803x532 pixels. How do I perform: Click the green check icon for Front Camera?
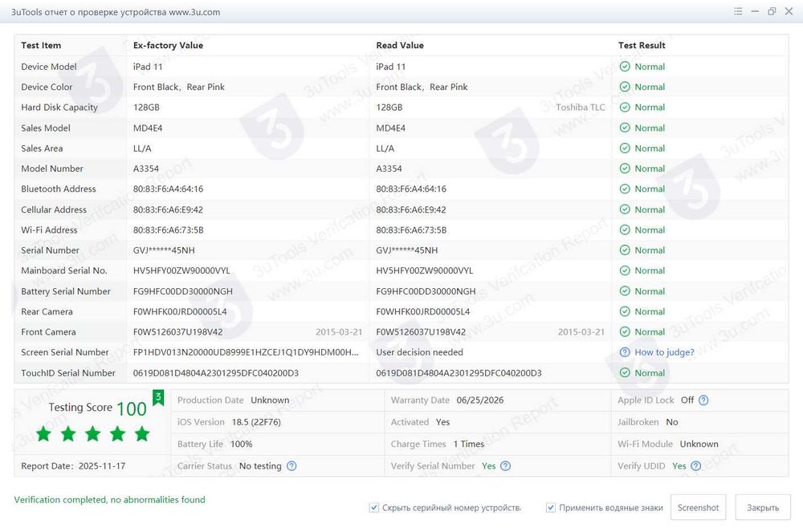(625, 332)
